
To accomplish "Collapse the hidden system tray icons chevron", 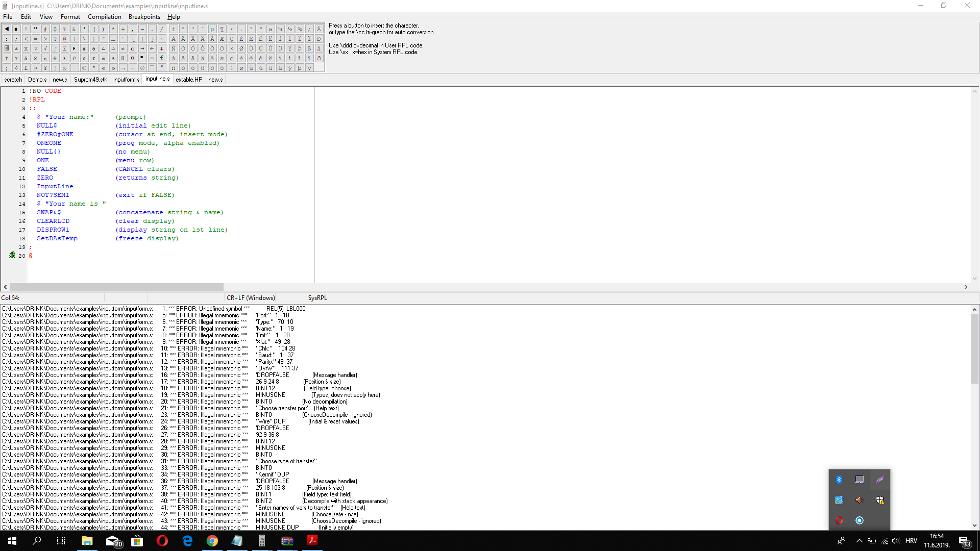I will click(859, 541).
